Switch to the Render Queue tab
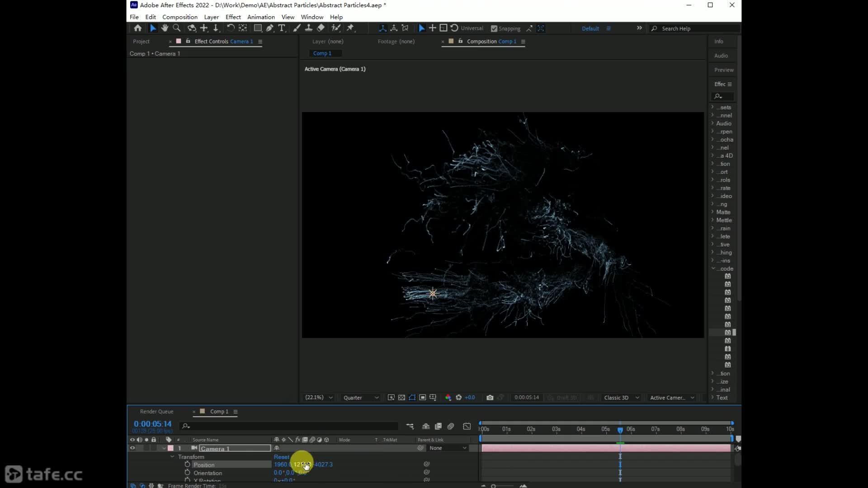This screenshot has height=488, width=868. pyautogui.click(x=156, y=412)
